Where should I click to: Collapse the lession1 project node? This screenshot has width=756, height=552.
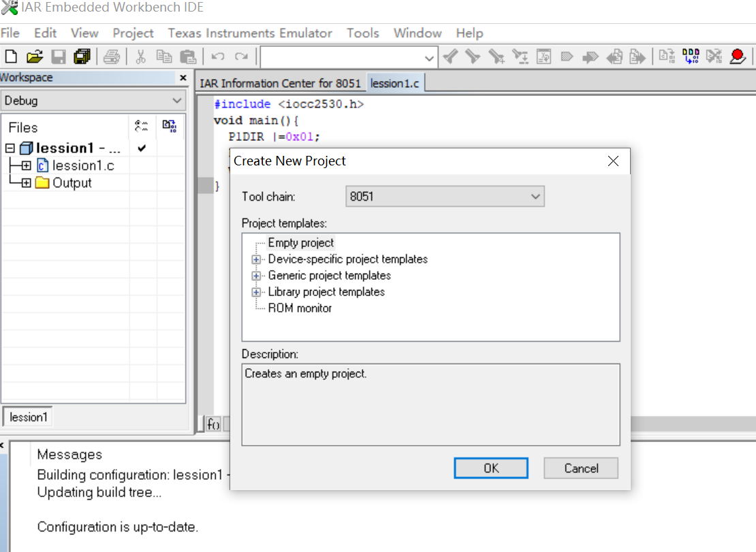pyautogui.click(x=10, y=148)
